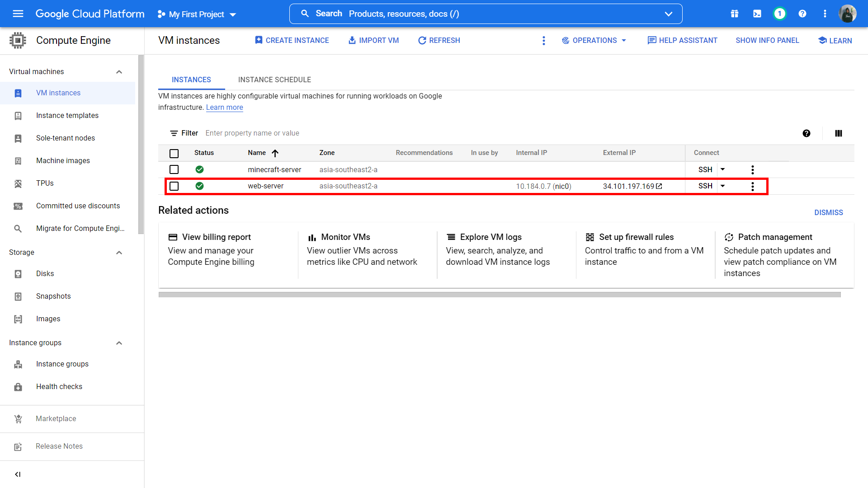Click the help question mark icon
This screenshot has width=868, height=488.
point(802,14)
